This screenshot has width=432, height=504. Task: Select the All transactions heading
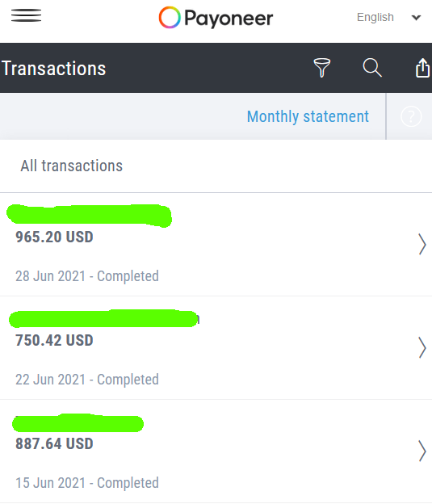(72, 166)
